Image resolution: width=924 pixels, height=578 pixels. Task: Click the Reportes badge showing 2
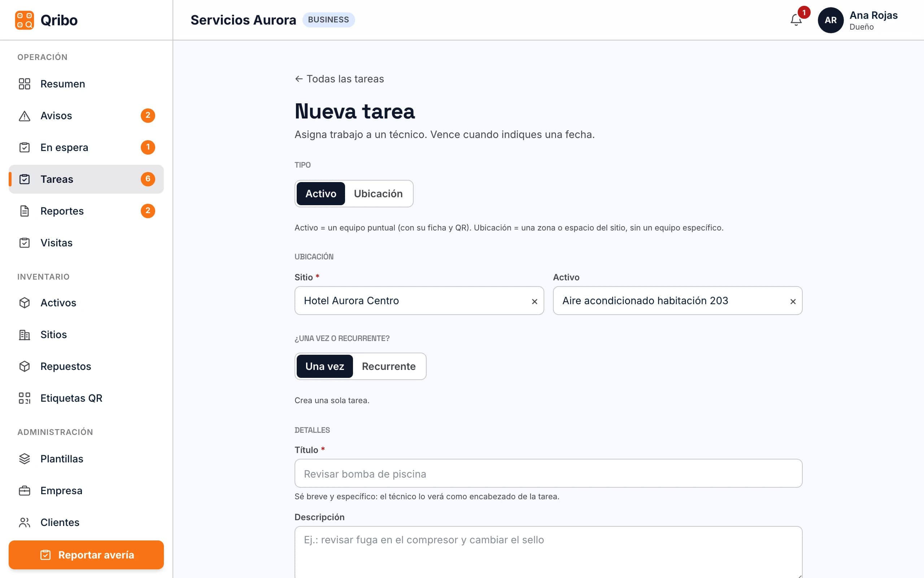tap(148, 211)
